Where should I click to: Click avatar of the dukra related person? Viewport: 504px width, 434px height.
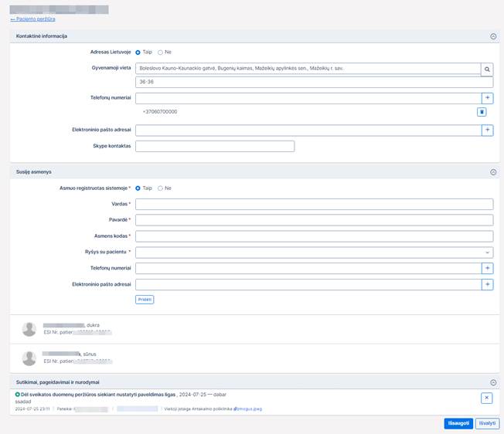click(29, 329)
